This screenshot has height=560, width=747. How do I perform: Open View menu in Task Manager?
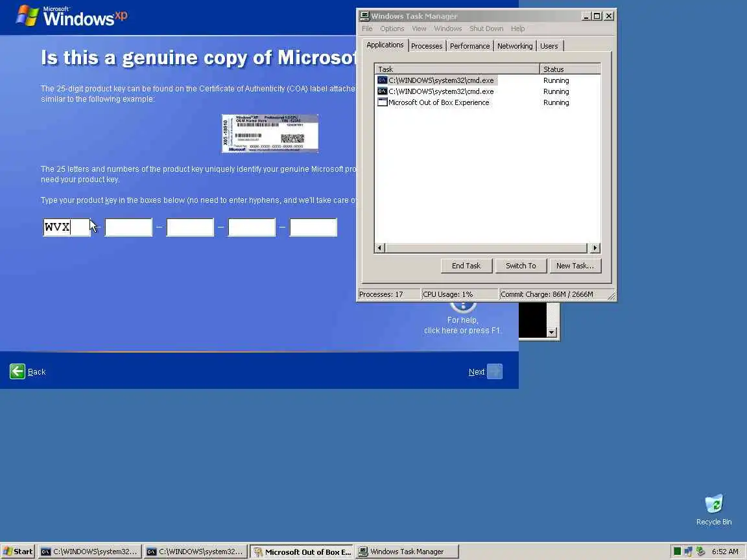pyautogui.click(x=419, y=29)
